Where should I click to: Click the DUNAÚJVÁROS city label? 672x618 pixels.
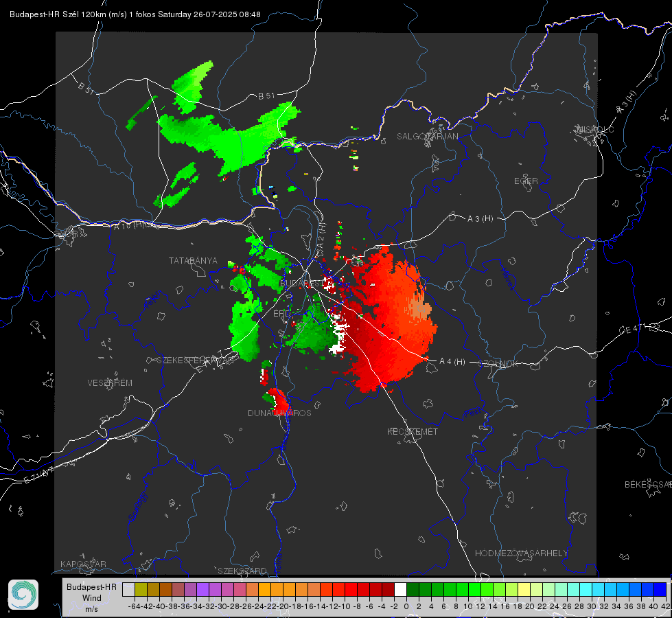click(x=279, y=413)
